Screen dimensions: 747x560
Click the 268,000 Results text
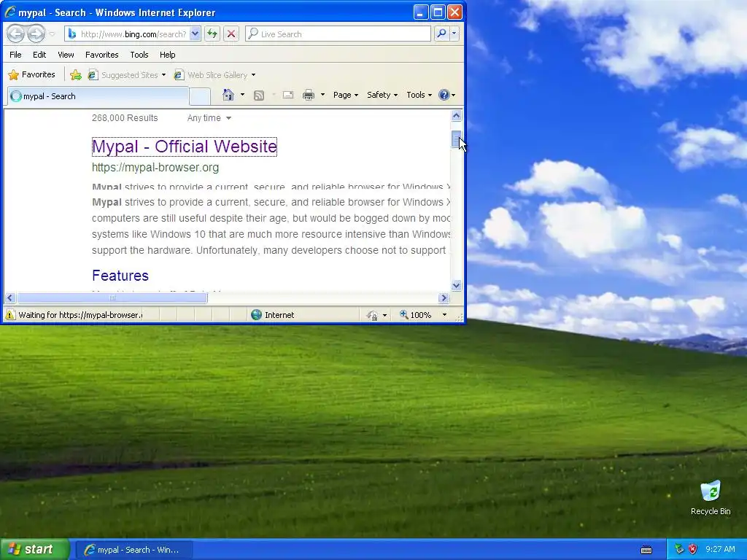click(125, 118)
